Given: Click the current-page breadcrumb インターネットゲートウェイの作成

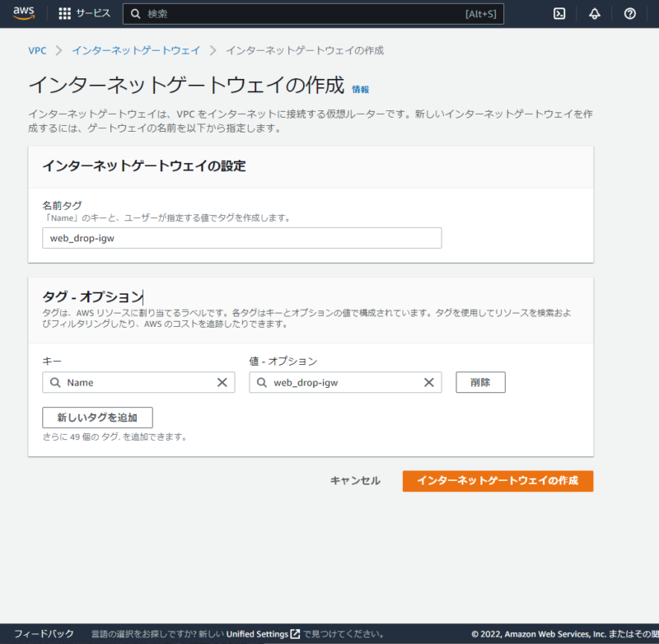Looking at the screenshot, I should (305, 50).
